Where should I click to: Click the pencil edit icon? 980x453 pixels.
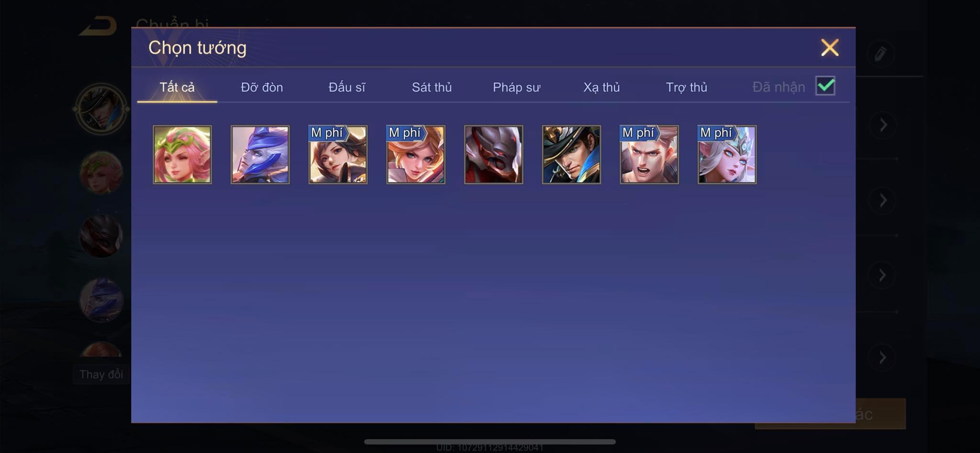880,53
